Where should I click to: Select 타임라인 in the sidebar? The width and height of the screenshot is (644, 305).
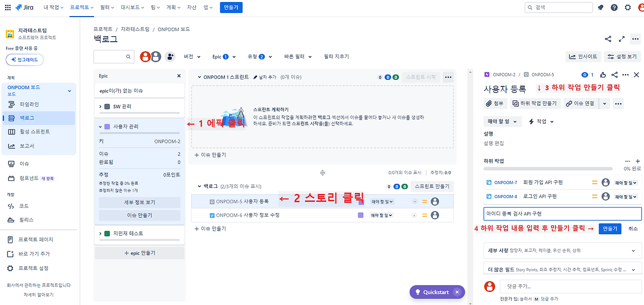[x=29, y=105]
